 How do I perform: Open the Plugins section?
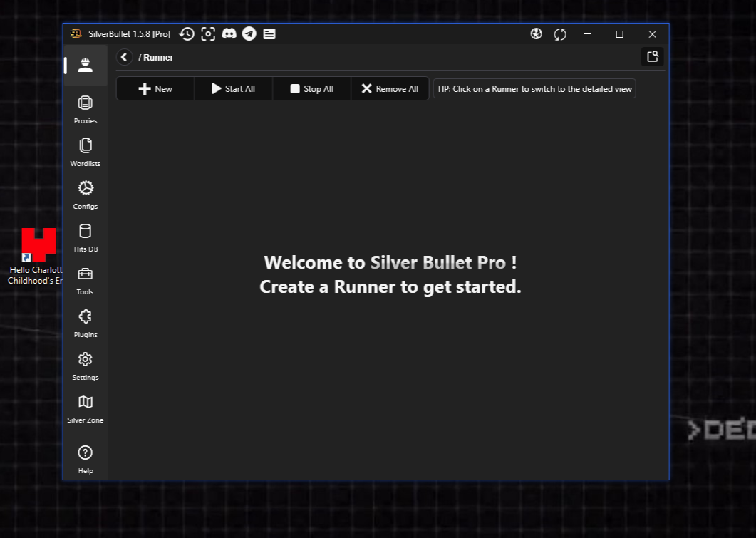pos(86,324)
